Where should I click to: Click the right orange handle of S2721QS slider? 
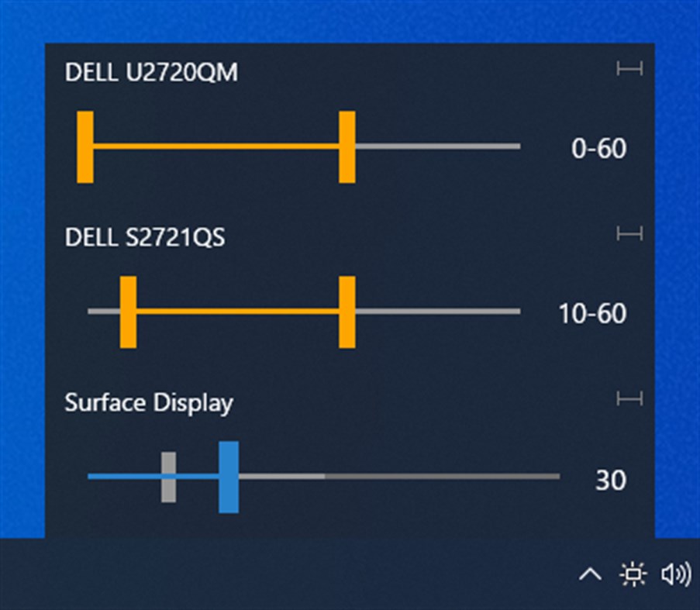pyautogui.click(x=347, y=312)
